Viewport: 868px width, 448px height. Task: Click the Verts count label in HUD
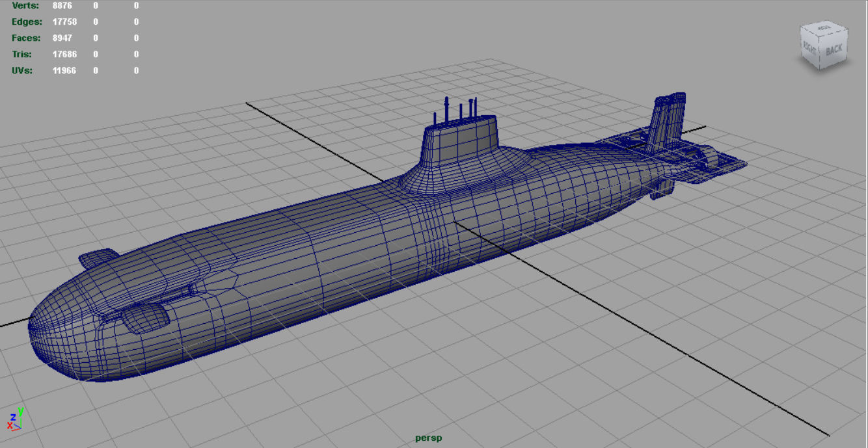[x=25, y=5]
